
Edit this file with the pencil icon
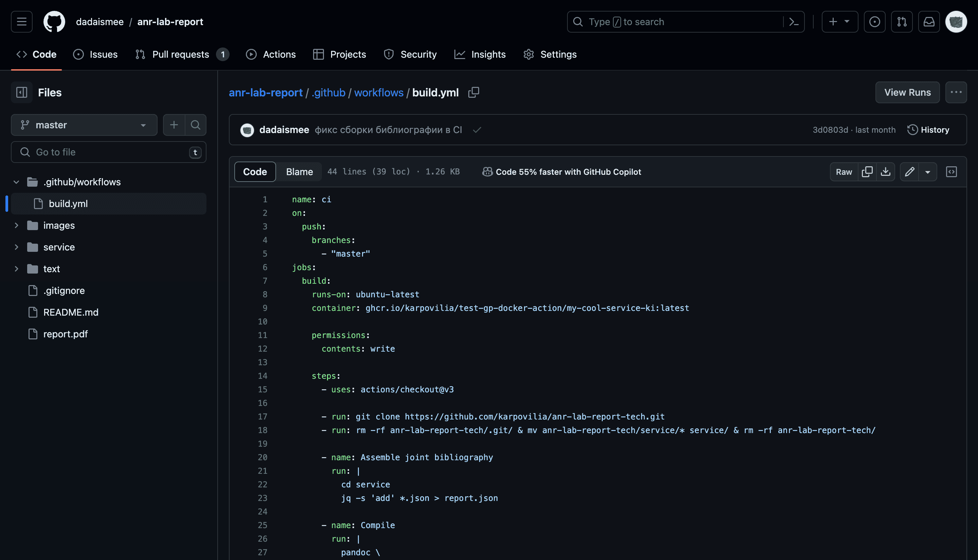pyautogui.click(x=909, y=171)
